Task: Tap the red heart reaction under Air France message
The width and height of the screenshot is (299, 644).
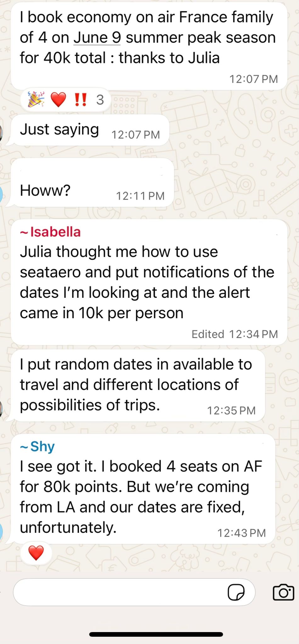Action: coord(58,100)
